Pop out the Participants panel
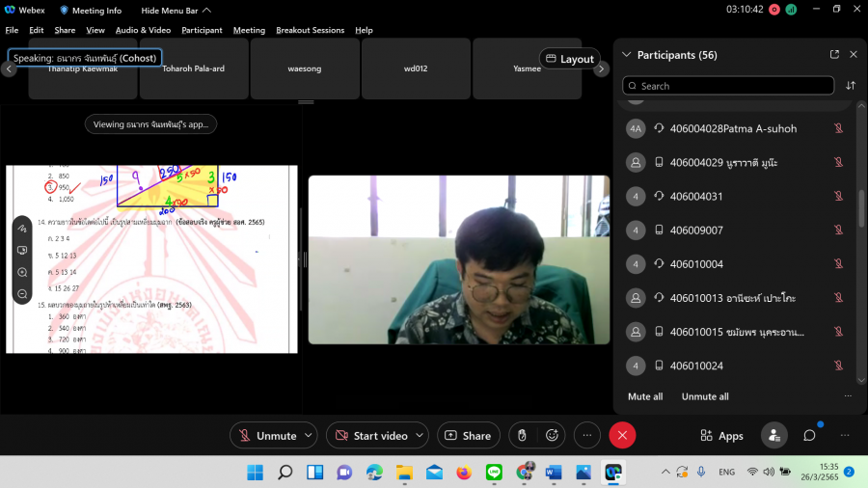The height and width of the screenshot is (488, 868). point(834,55)
